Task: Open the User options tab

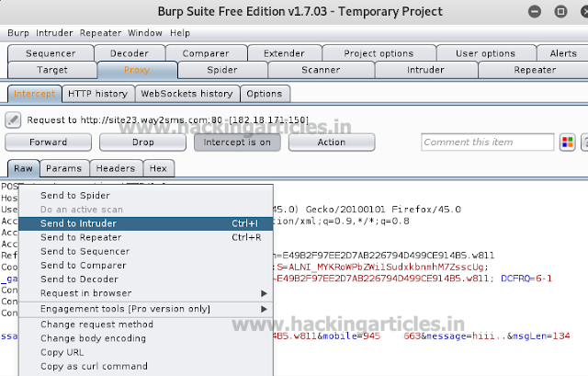Action: (x=486, y=53)
